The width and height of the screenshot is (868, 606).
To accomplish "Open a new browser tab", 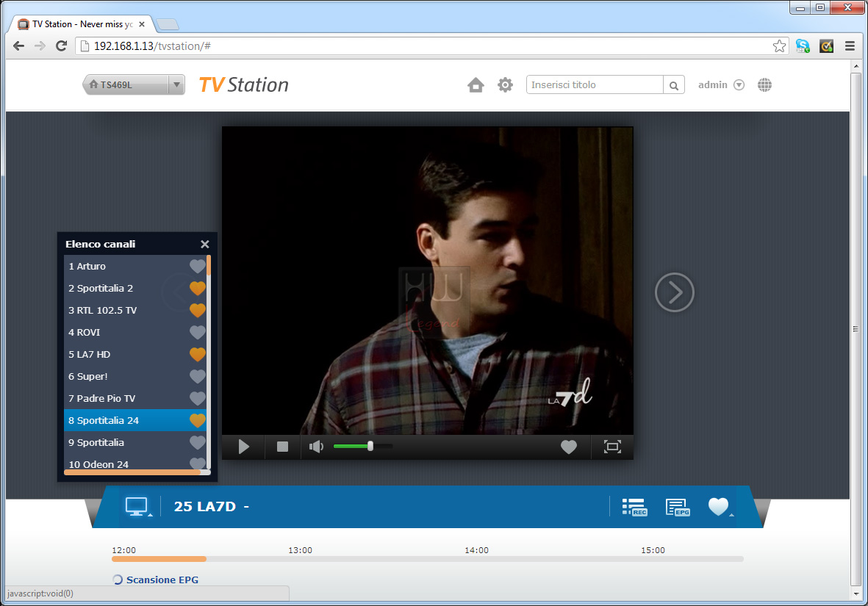I will click(167, 24).
